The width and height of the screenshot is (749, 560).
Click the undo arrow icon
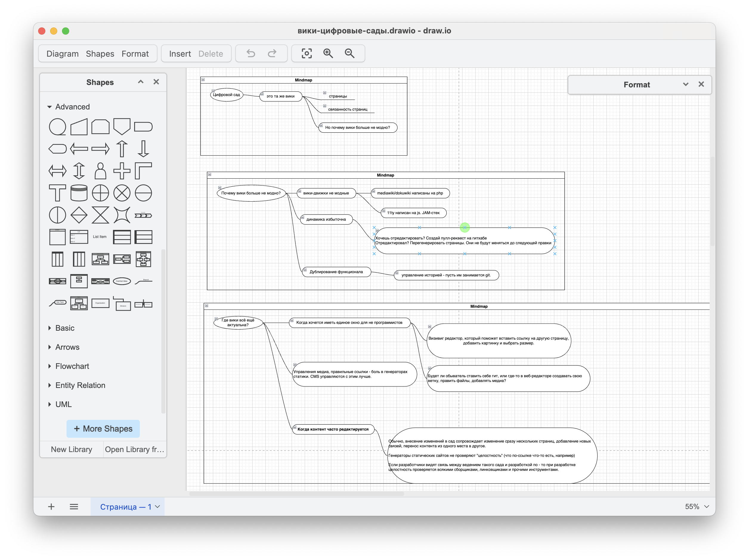(x=250, y=53)
